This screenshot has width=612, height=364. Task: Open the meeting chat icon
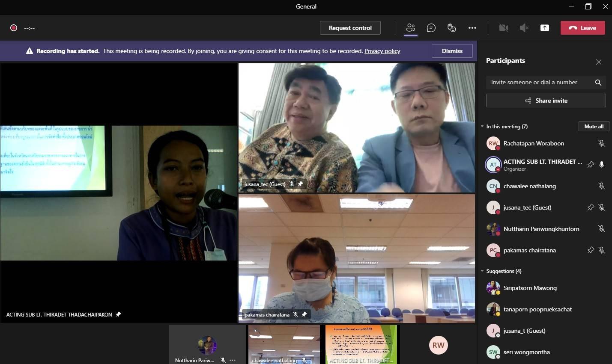pyautogui.click(x=431, y=28)
